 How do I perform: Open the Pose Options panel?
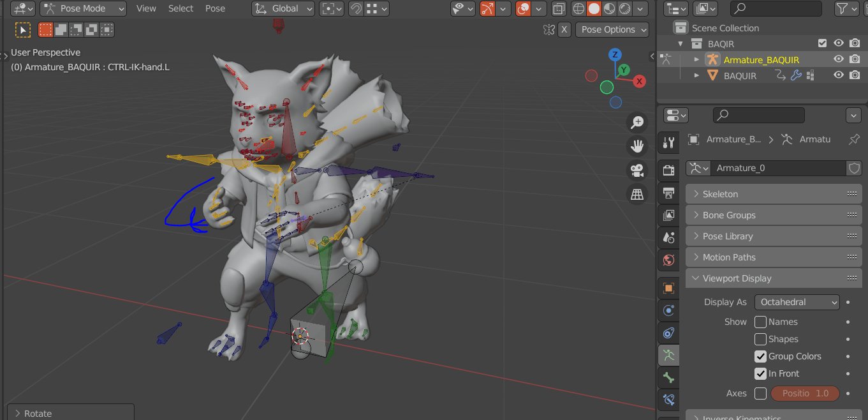pyautogui.click(x=612, y=29)
